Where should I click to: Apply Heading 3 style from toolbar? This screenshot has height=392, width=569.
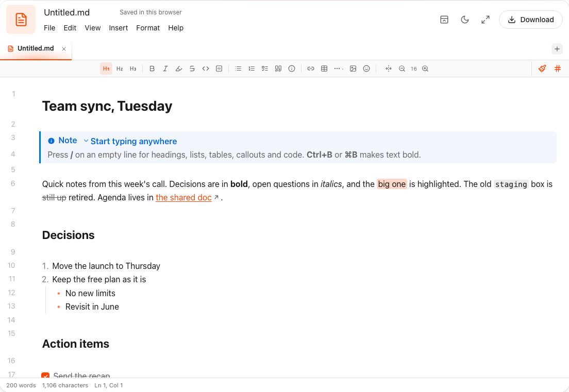click(x=133, y=69)
